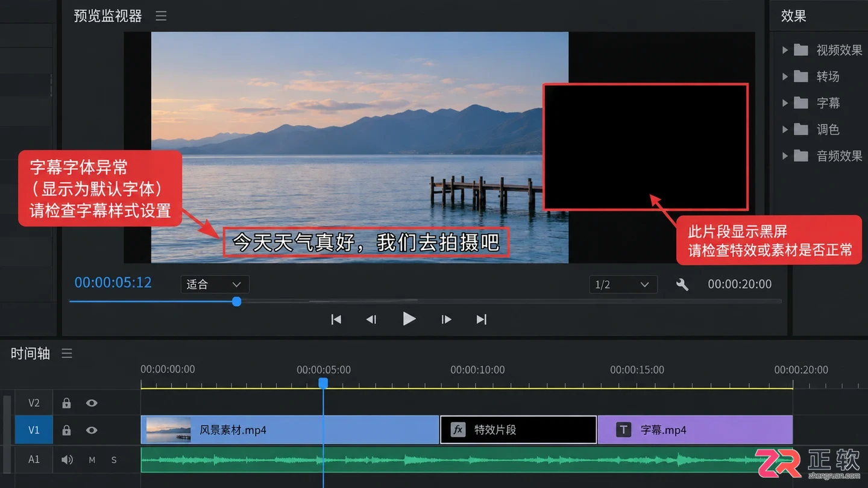The height and width of the screenshot is (488, 868).
Task: Select the 效果 panel tab
Action: click(794, 16)
